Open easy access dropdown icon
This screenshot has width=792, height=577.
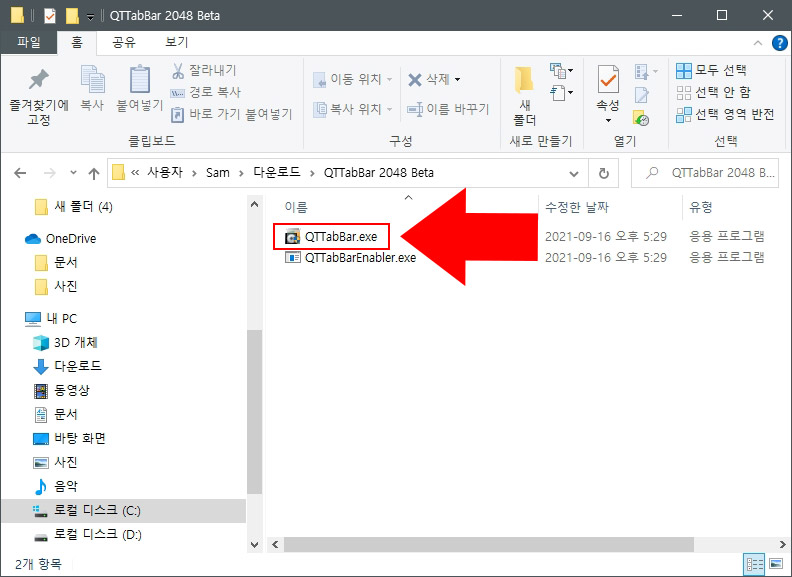(x=561, y=92)
